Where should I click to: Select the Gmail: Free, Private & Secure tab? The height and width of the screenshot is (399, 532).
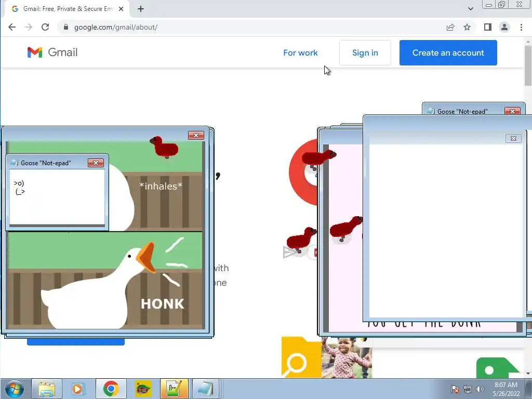66,9
